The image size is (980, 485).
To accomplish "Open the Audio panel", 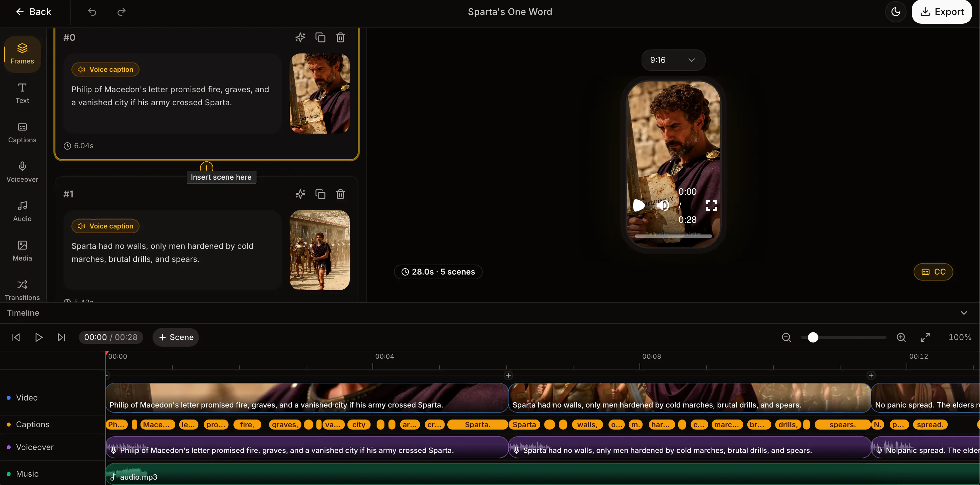I will tap(22, 212).
